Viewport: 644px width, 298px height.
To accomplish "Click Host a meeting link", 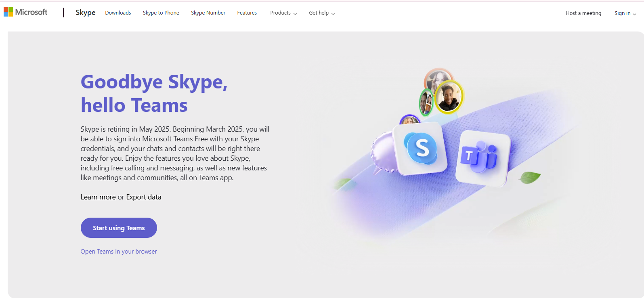I will point(583,13).
